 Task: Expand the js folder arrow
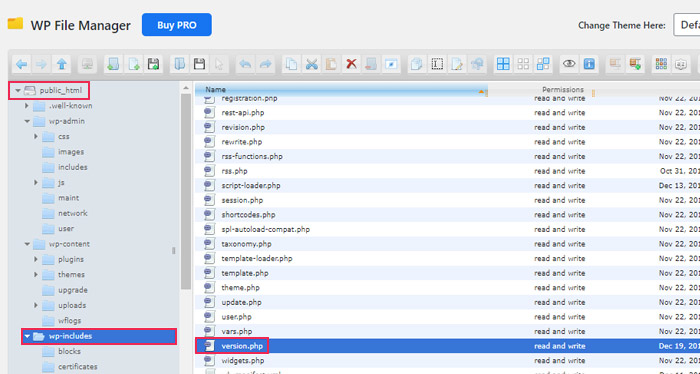pyautogui.click(x=36, y=183)
